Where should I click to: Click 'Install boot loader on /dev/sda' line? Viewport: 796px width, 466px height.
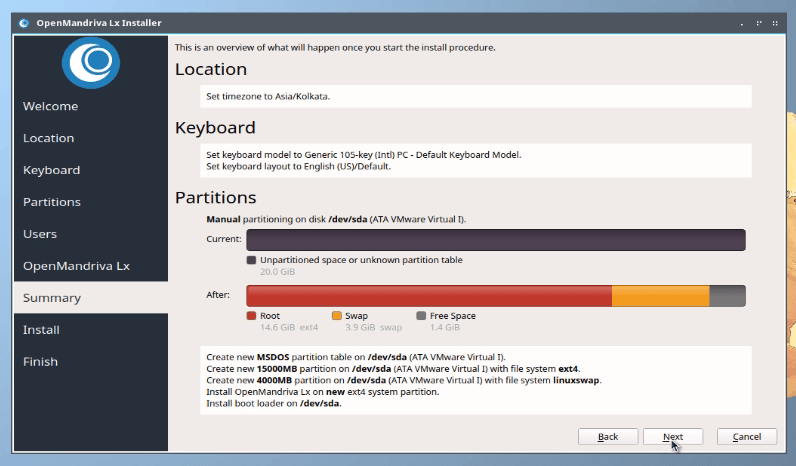(x=274, y=404)
